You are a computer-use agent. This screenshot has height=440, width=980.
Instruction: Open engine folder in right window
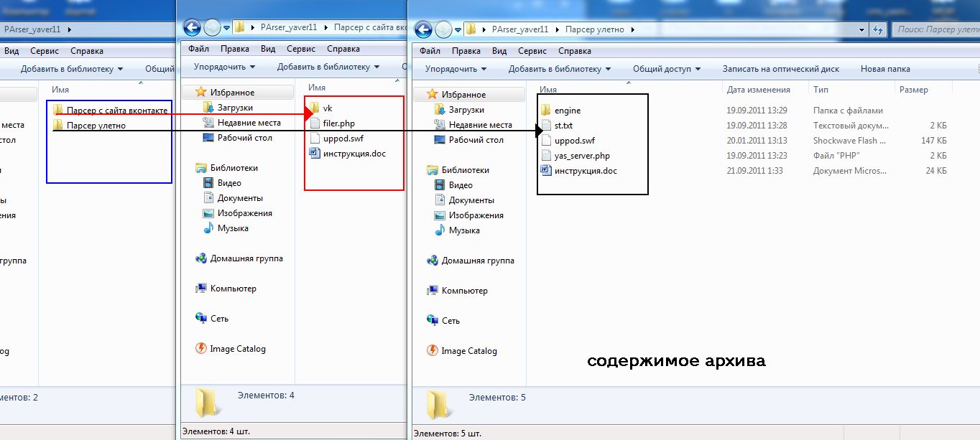pyautogui.click(x=560, y=110)
